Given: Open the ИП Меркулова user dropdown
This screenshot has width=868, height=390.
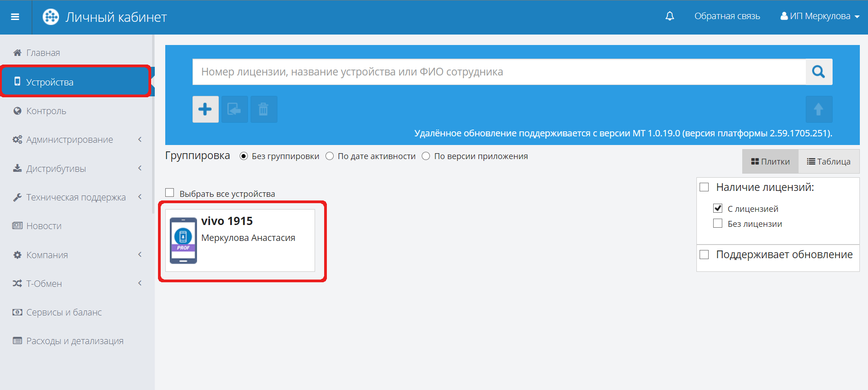Looking at the screenshot, I should 820,16.
